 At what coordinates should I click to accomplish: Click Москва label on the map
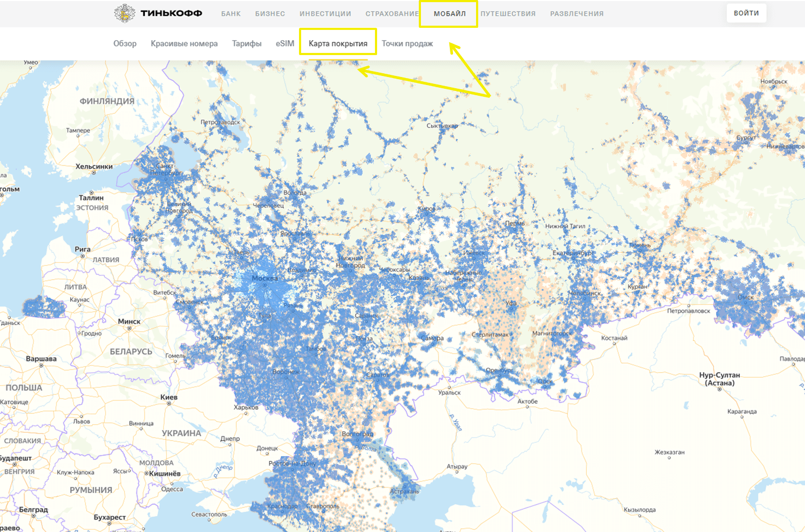click(265, 278)
